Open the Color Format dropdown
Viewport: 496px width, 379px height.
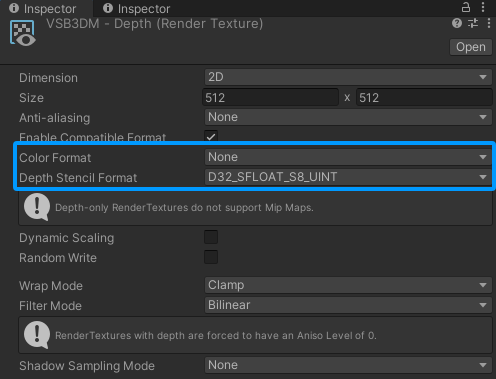[348, 157]
